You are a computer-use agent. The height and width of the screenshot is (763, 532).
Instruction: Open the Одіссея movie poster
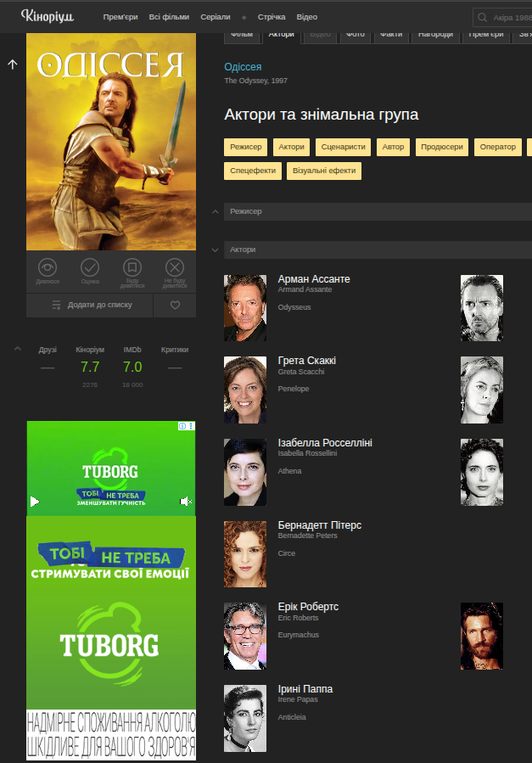click(111, 142)
